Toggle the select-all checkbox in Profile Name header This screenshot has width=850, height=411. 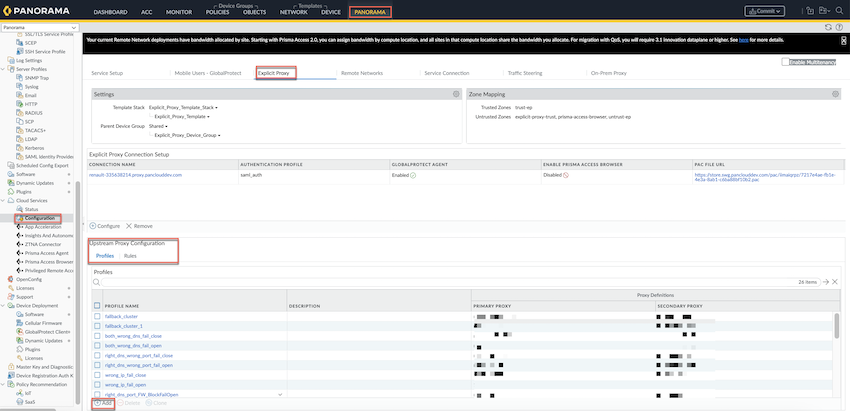tap(97, 305)
